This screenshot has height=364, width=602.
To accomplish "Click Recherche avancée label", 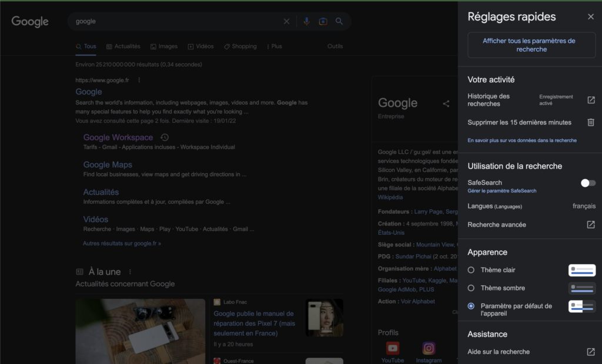I will [x=496, y=225].
